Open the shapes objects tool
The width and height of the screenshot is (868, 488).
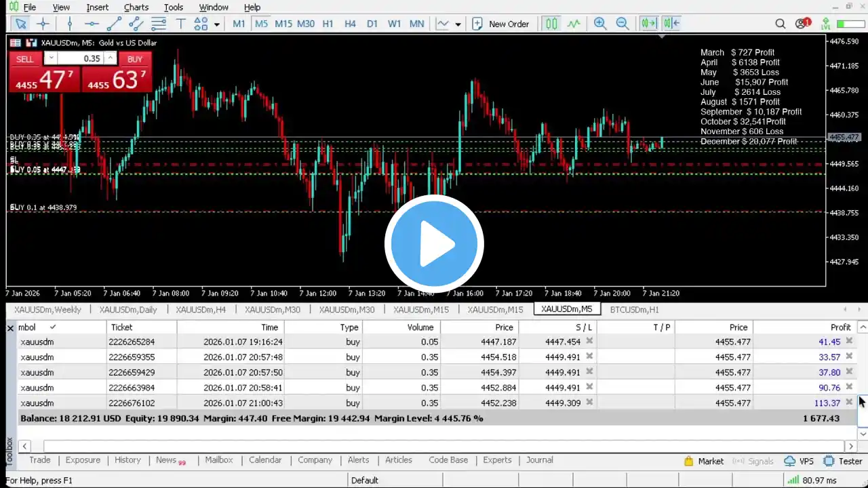[x=201, y=24]
